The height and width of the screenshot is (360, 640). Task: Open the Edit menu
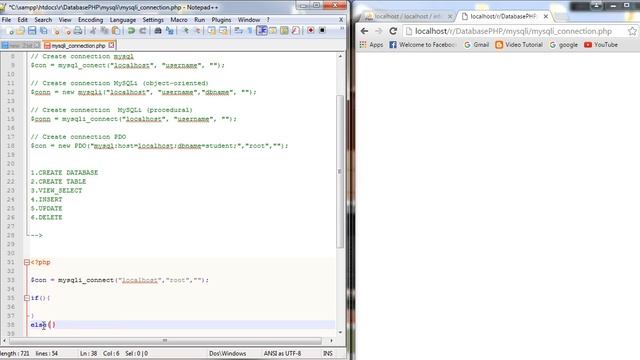click(x=22, y=20)
